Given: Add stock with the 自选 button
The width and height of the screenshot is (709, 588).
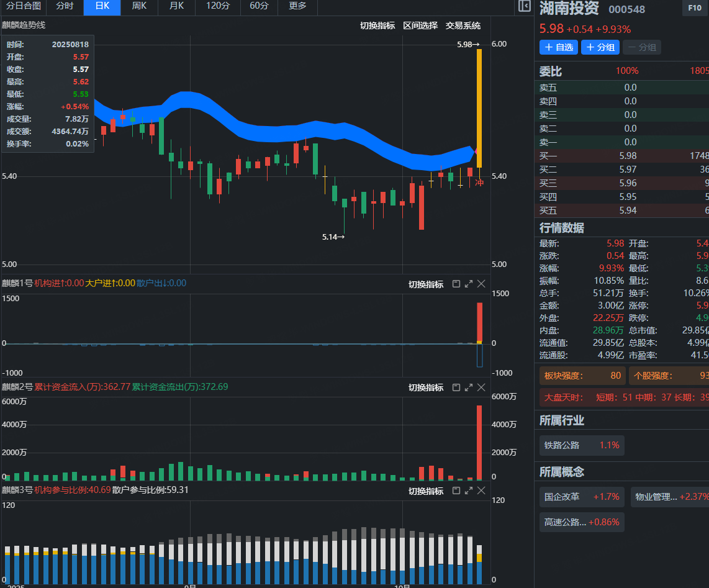Looking at the screenshot, I should [559, 47].
